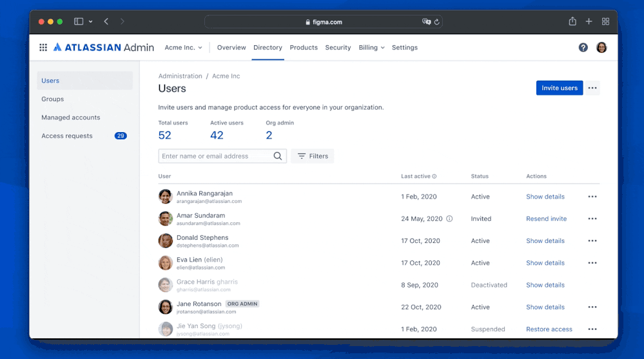Expand the Billing dropdown menu
644x359 pixels.
click(372, 48)
